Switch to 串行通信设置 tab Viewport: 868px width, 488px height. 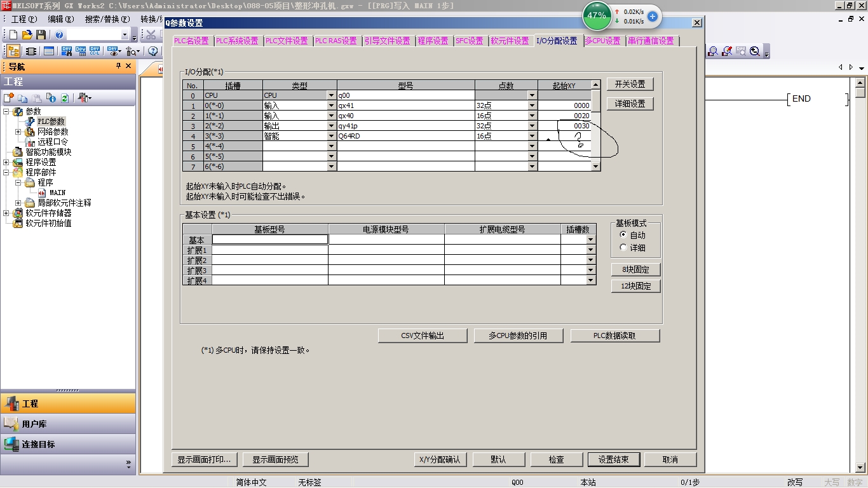(651, 41)
